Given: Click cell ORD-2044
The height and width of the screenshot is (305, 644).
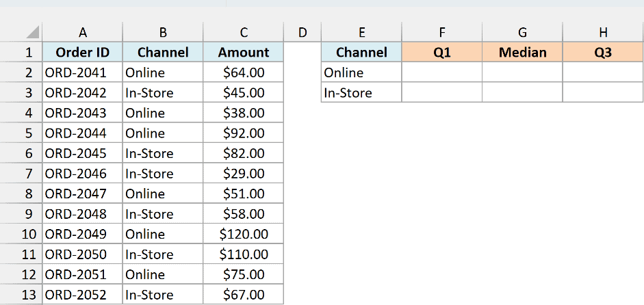Looking at the screenshot, I should 83,133.
